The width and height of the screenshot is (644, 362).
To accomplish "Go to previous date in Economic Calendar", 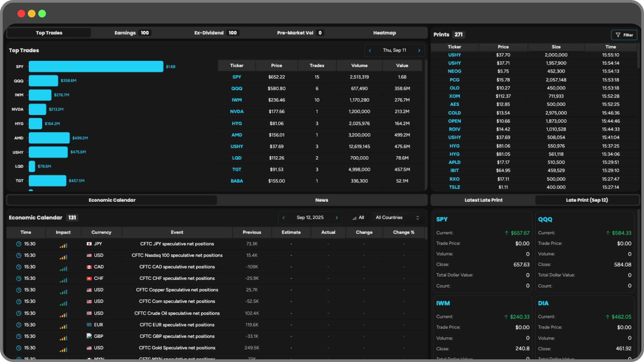I will [x=284, y=218].
